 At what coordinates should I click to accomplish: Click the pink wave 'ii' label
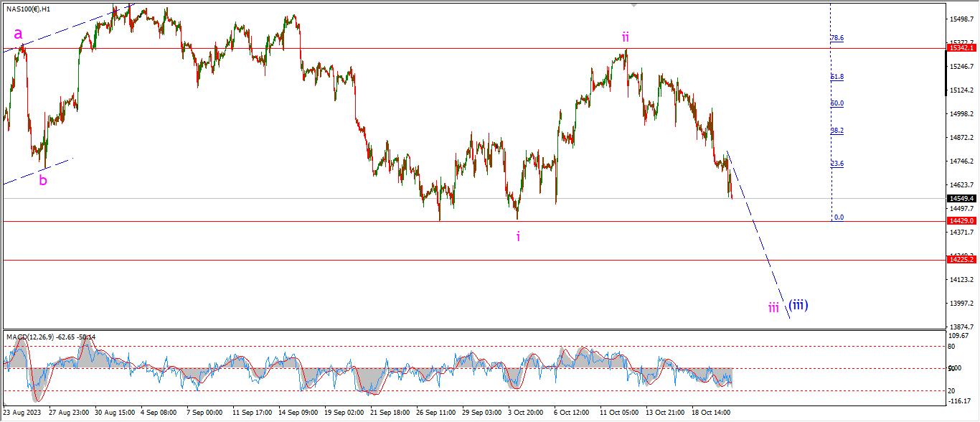(x=626, y=37)
